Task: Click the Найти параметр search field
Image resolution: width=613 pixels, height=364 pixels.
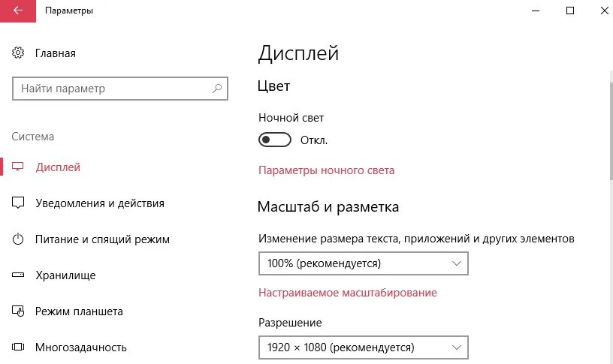Action: [x=113, y=89]
